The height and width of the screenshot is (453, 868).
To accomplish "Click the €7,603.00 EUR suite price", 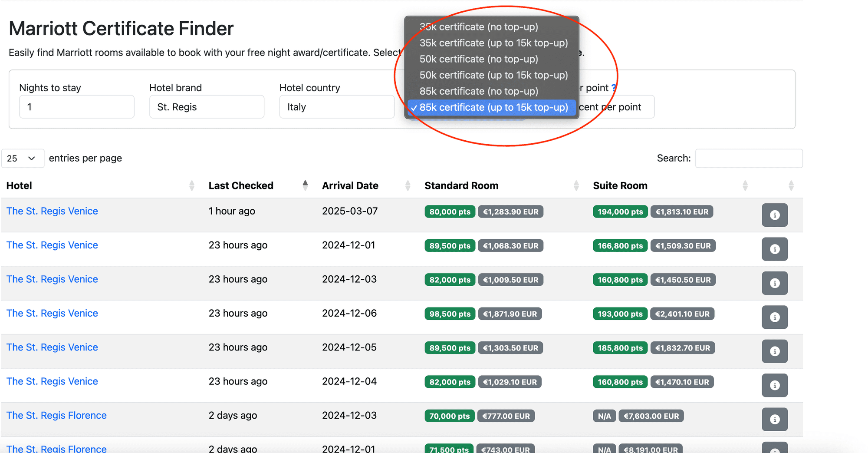I will click(x=651, y=416).
